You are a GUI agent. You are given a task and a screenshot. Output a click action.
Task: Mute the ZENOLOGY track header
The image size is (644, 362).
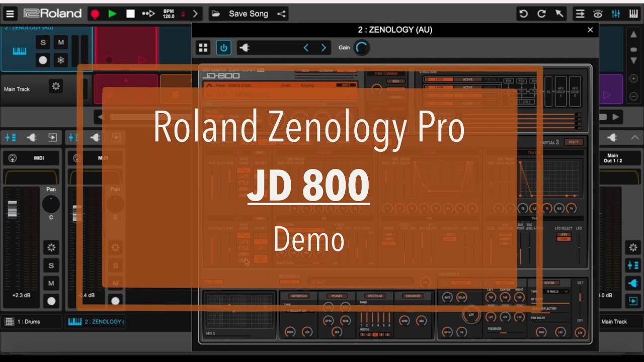coord(61,43)
